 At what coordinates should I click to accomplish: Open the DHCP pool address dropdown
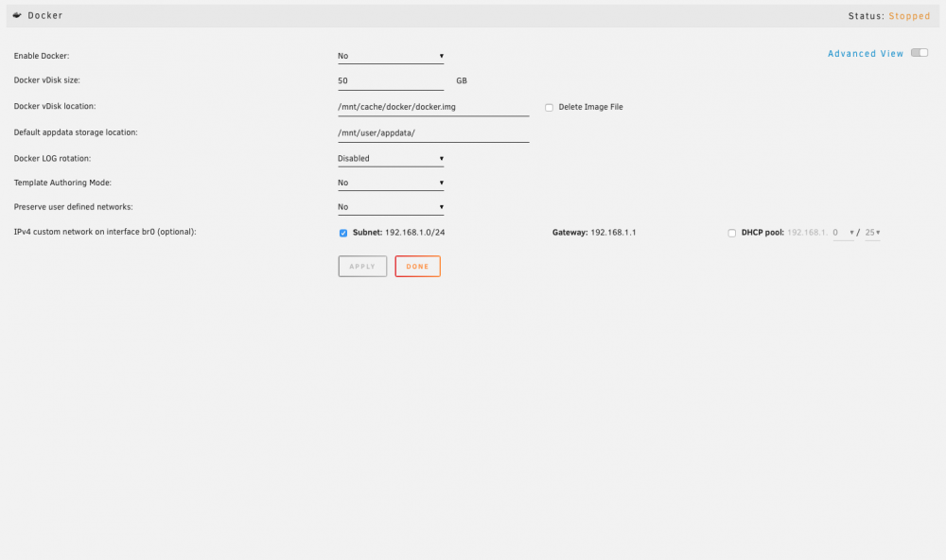click(x=844, y=233)
